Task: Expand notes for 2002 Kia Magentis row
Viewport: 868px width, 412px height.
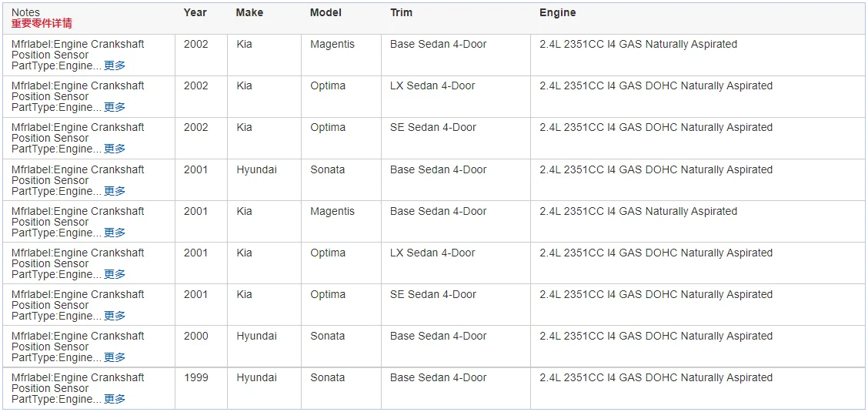Action: click(x=115, y=66)
